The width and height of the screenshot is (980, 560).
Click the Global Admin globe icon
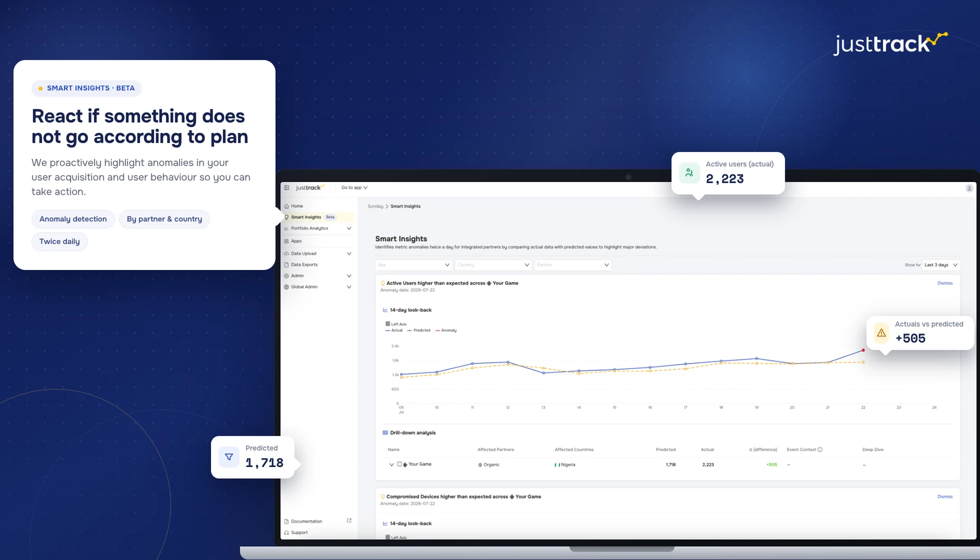pyautogui.click(x=286, y=287)
